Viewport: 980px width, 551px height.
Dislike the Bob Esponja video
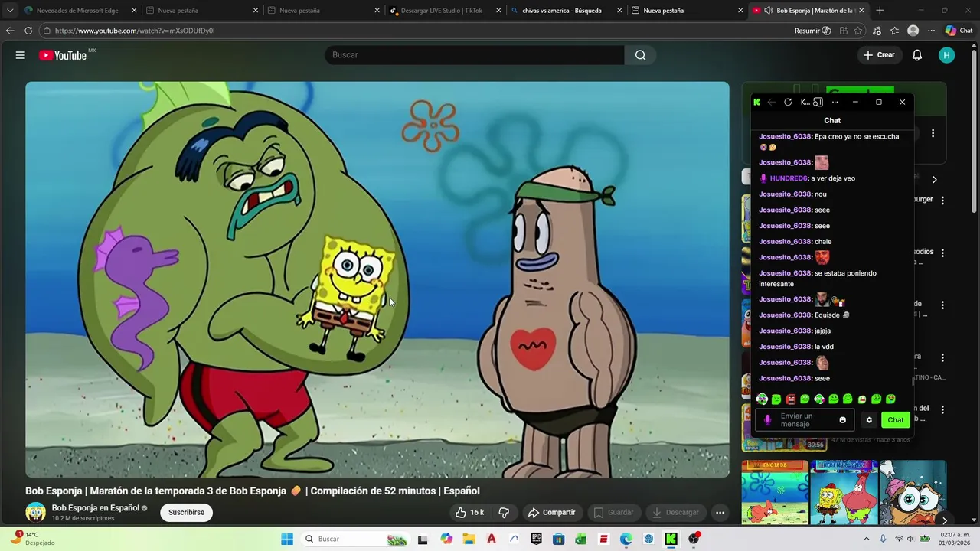pos(504,513)
